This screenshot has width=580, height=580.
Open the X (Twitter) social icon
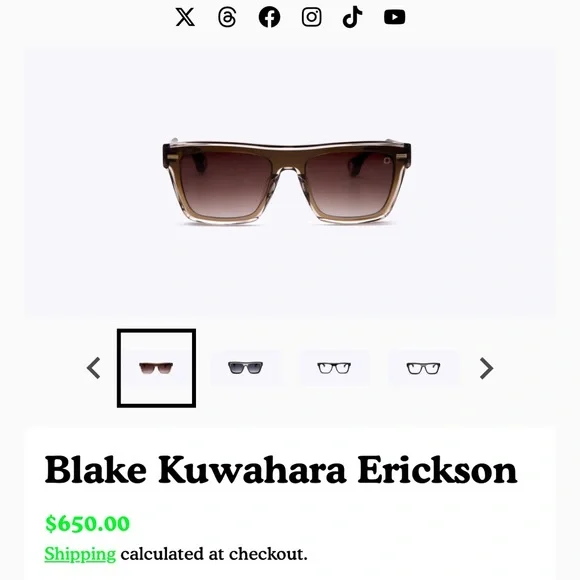(185, 17)
